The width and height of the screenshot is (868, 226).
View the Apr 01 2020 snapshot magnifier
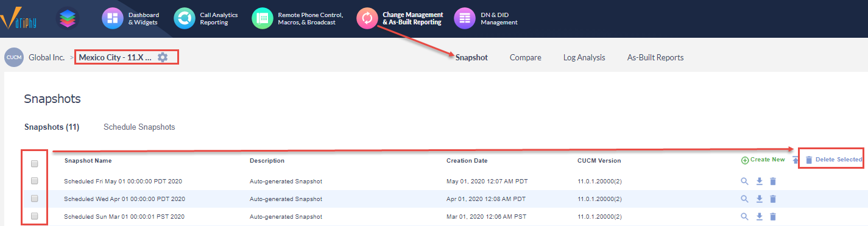[x=744, y=199]
